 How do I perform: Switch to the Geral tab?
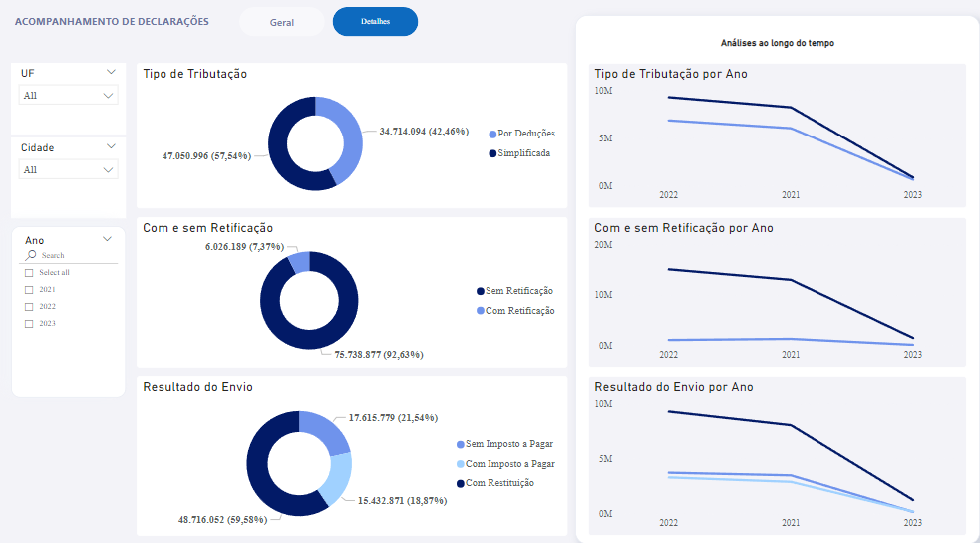pos(282,22)
